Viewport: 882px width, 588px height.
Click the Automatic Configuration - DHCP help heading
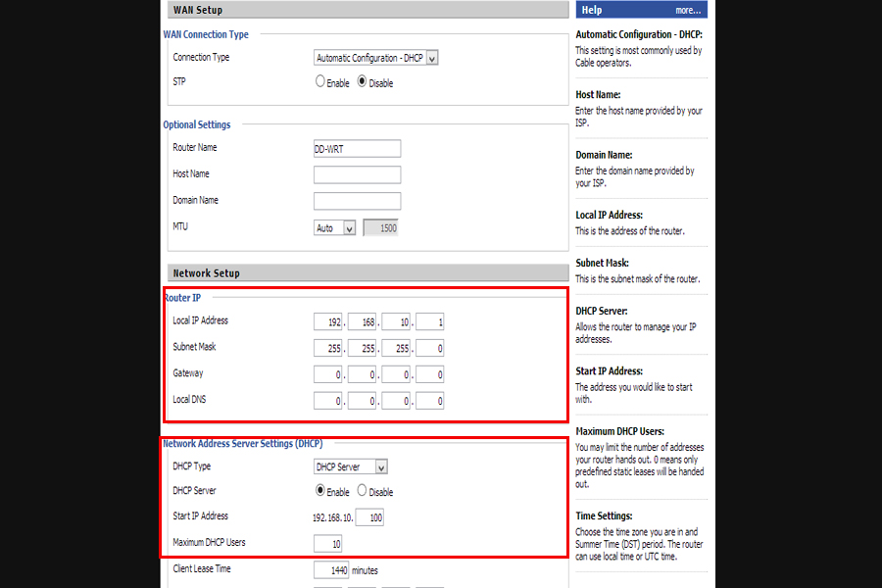point(639,34)
